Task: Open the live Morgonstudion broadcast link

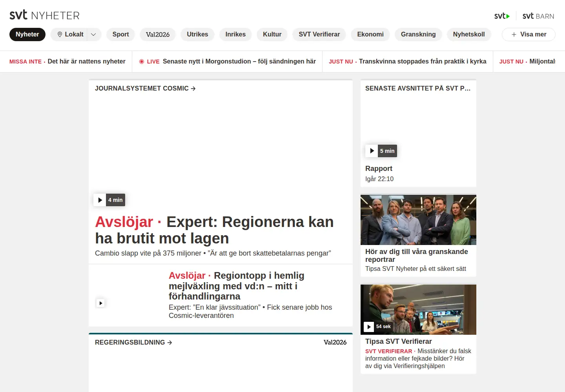Action: [x=228, y=62]
